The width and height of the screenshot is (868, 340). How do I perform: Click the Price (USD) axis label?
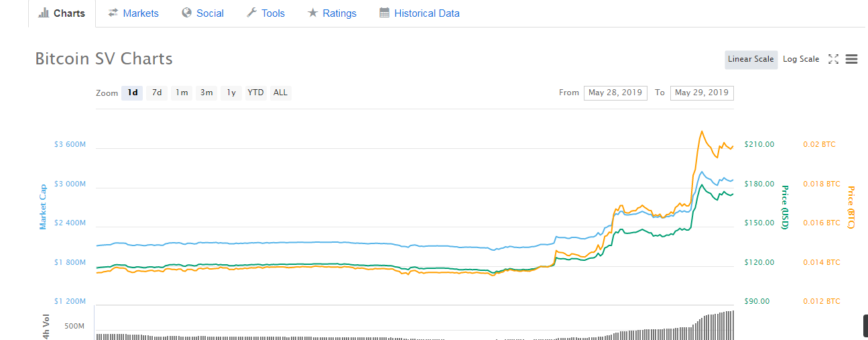785,207
